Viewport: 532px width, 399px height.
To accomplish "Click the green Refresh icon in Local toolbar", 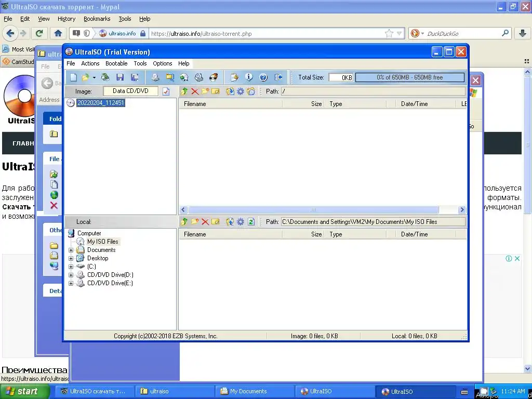I will pyautogui.click(x=251, y=221).
